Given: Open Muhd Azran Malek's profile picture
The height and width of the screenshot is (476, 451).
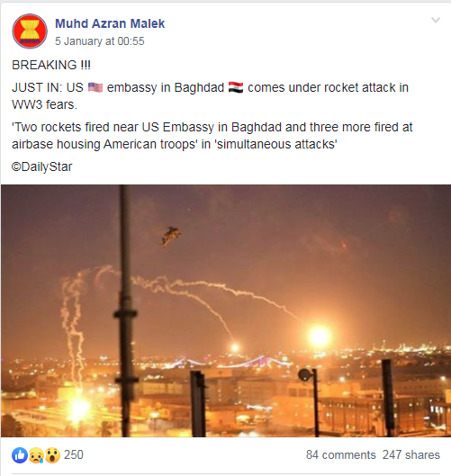Looking at the screenshot, I should [30, 31].
